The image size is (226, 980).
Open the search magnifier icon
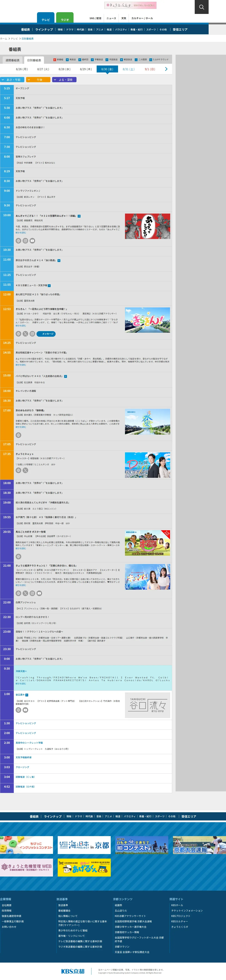tap(201, 7)
